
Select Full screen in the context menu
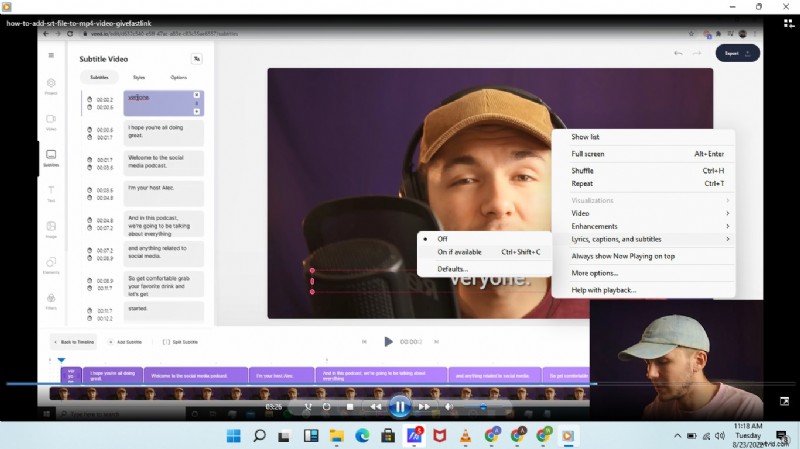pyautogui.click(x=588, y=154)
